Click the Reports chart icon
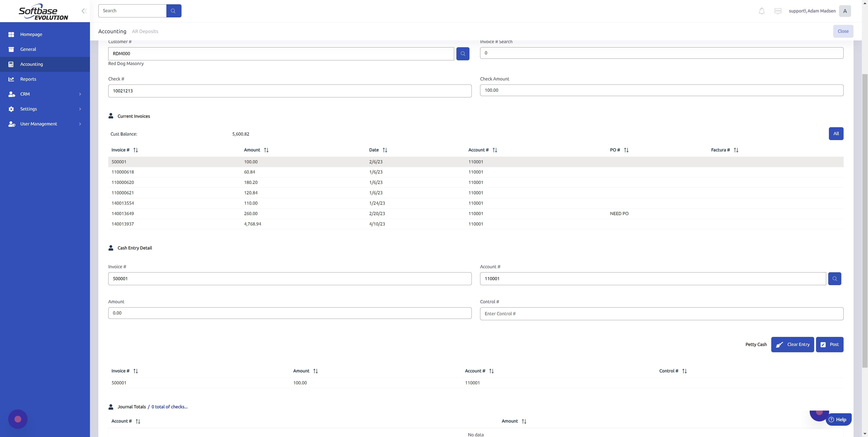 [x=11, y=79]
